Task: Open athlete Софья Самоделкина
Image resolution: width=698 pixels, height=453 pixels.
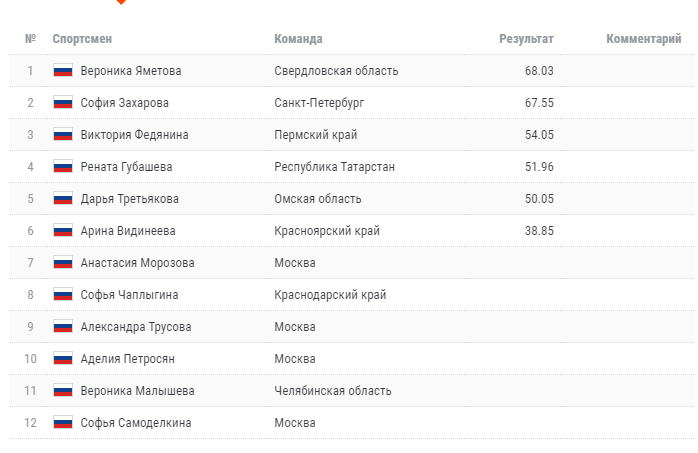Action: 135,423
